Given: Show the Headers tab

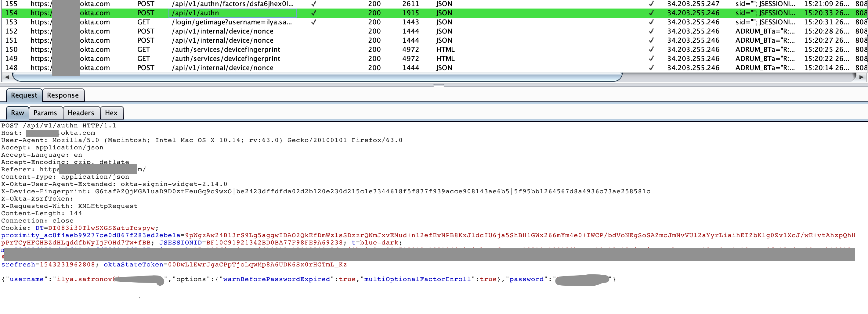Looking at the screenshot, I should (81, 113).
